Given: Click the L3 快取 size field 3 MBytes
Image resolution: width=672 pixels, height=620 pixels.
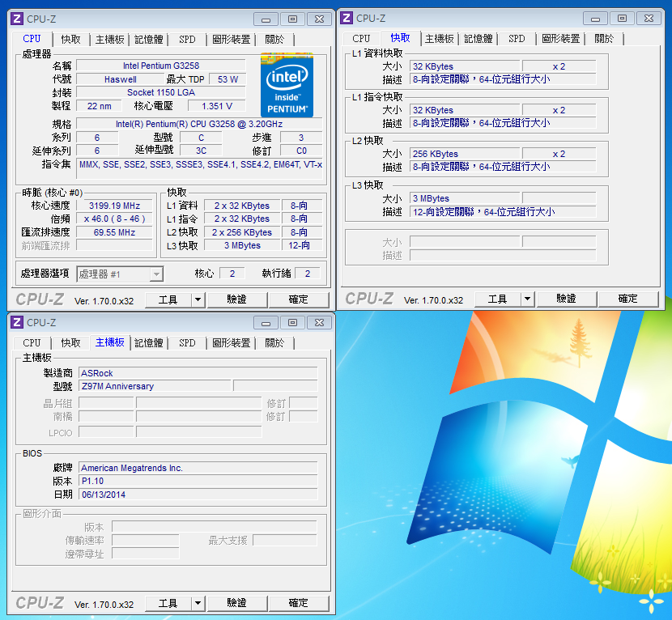Looking at the screenshot, I should [x=465, y=198].
